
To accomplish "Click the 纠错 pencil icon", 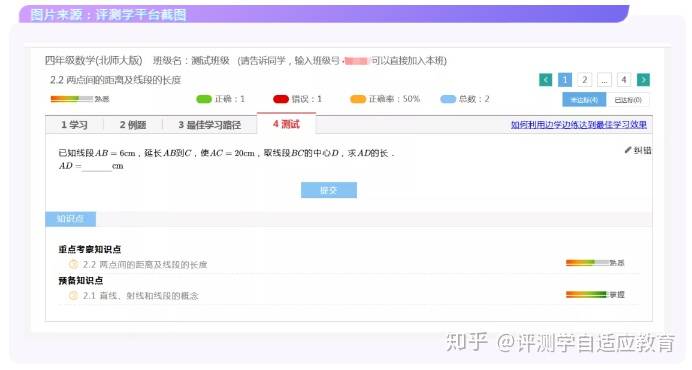I will (628, 150).
